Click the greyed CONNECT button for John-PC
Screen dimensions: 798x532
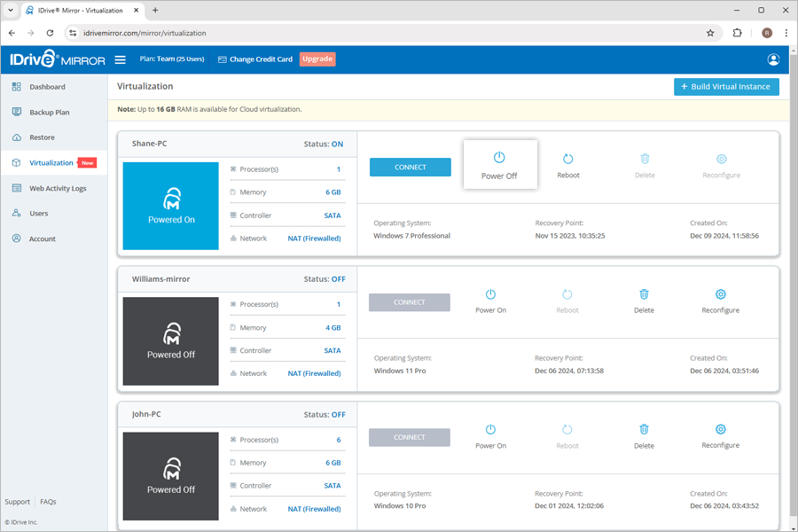[x=409, y=437]
